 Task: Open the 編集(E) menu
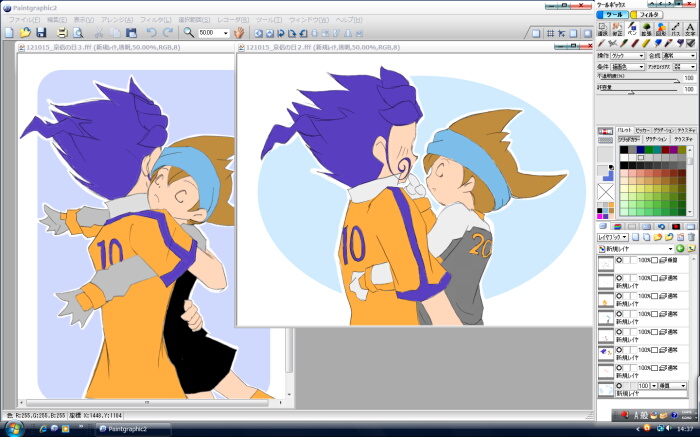57,20
